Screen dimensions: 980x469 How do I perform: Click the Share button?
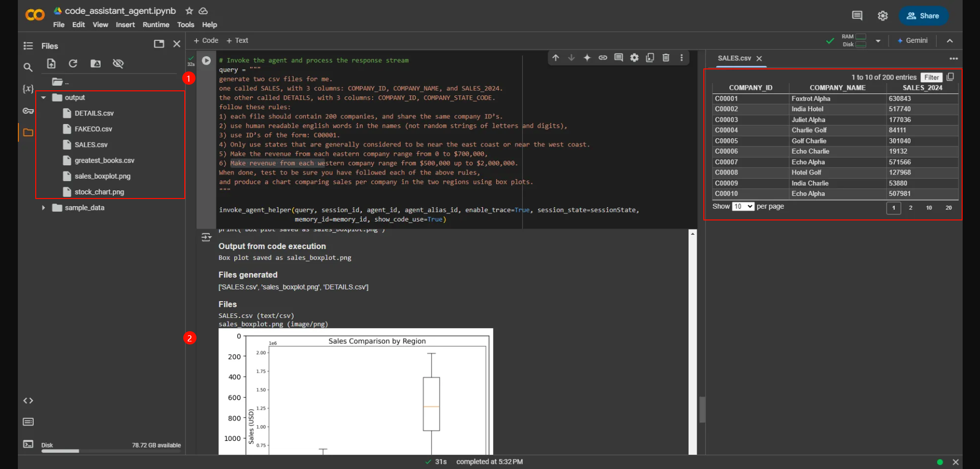click(923, 16)
